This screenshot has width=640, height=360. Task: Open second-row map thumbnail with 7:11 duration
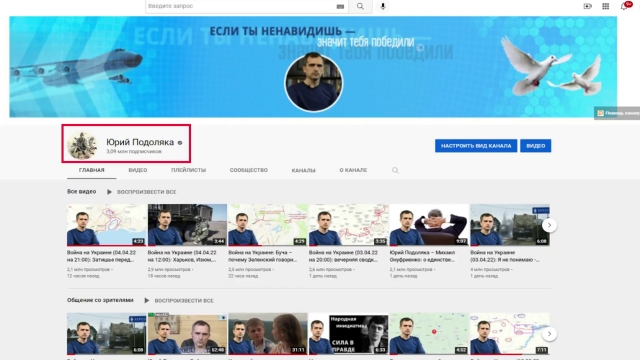(510, 333)
